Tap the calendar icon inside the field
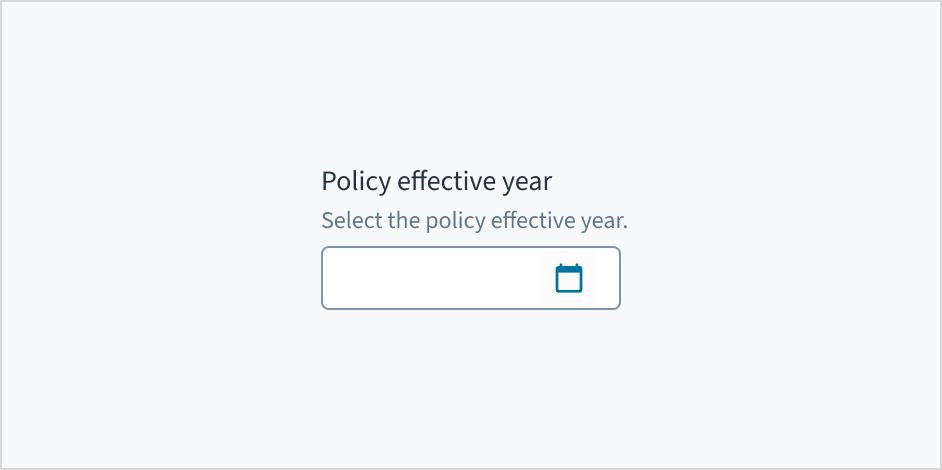 point(568,278)
